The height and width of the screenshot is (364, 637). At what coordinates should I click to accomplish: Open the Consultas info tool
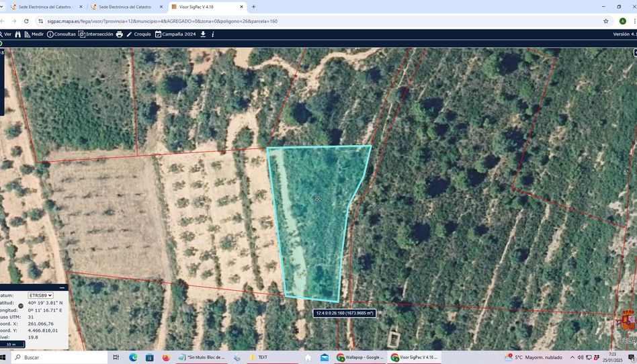[x=61, y=34]
